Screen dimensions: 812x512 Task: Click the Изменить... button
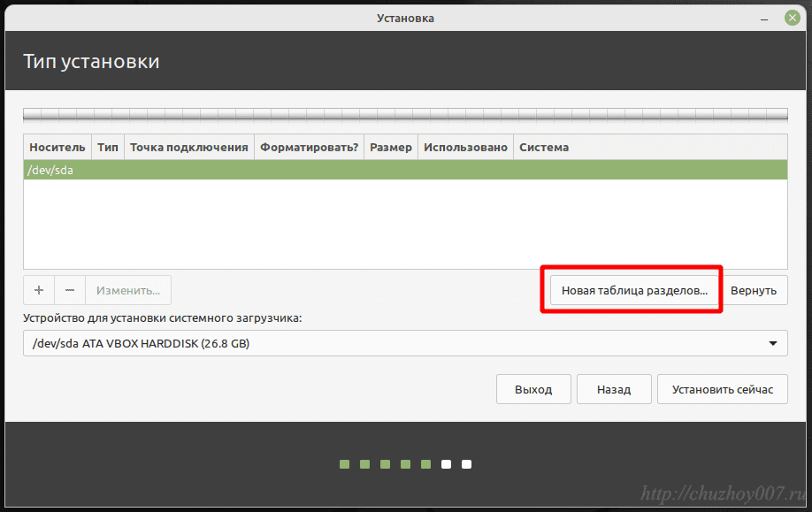(128, 290)
